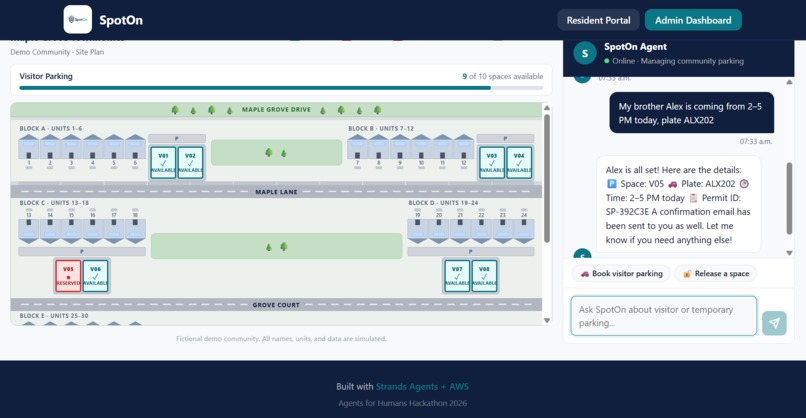Click the Online status indicator text

click(677, 61)
